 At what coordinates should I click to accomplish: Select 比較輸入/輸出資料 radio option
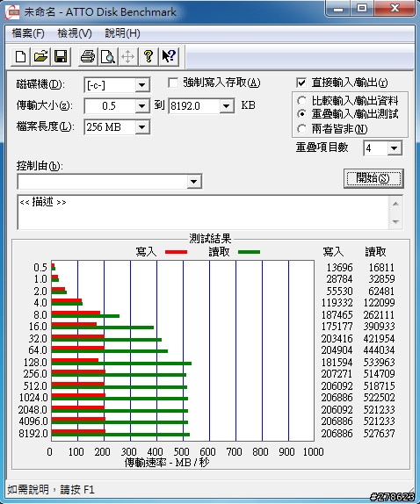(x=301, y=101)
